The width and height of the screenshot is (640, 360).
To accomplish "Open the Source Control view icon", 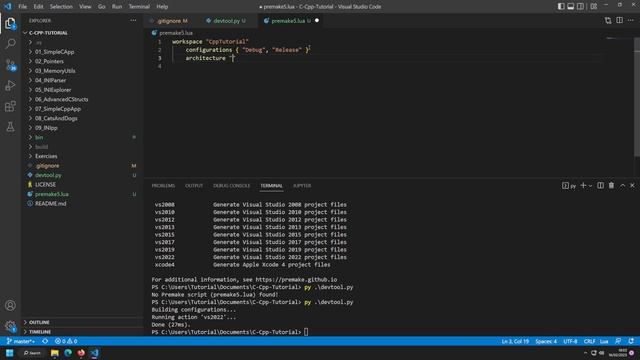I will pyautogui.click(x=10, y=65).
